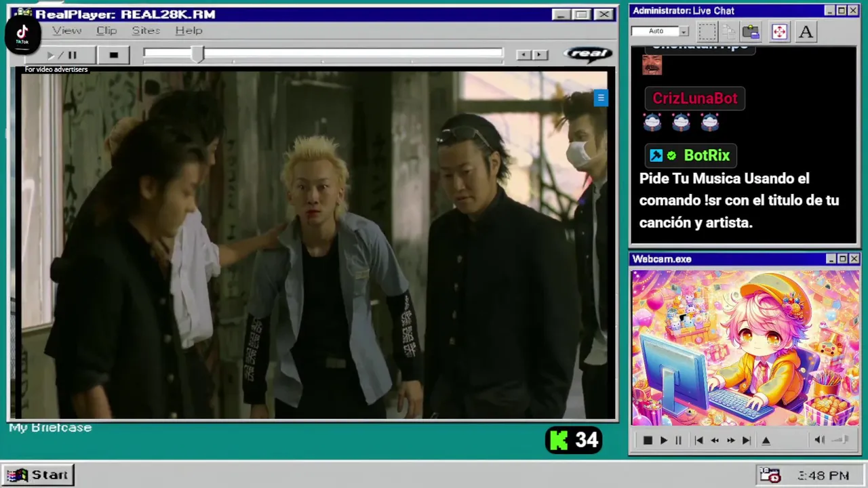Image resolution: width=868 pixels, height=488 pixels.
Task: Click the Paste icon in Live Chat toolbar
Action: click(x=751, y=32)
